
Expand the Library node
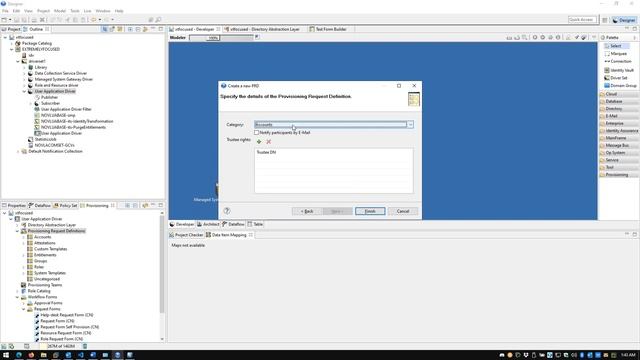[x=24, y=67]
